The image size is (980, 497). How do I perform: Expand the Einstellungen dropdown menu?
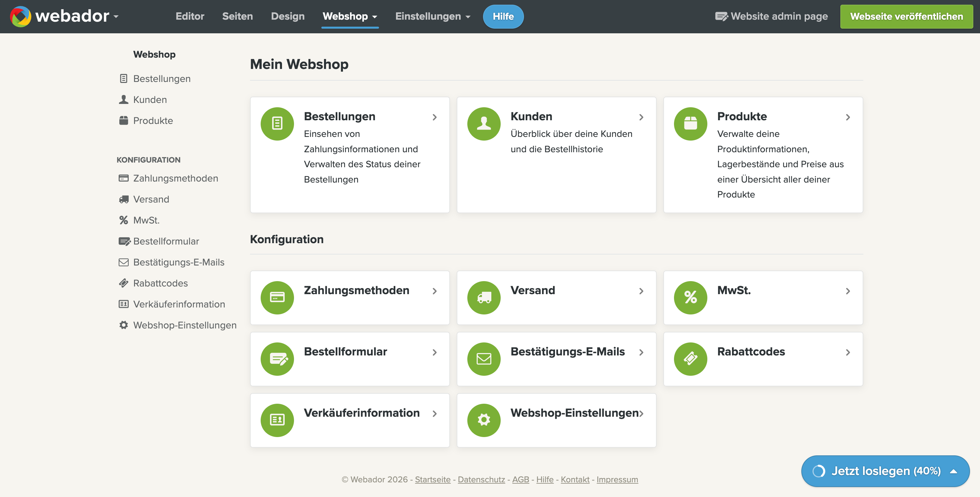coord(433,16)
